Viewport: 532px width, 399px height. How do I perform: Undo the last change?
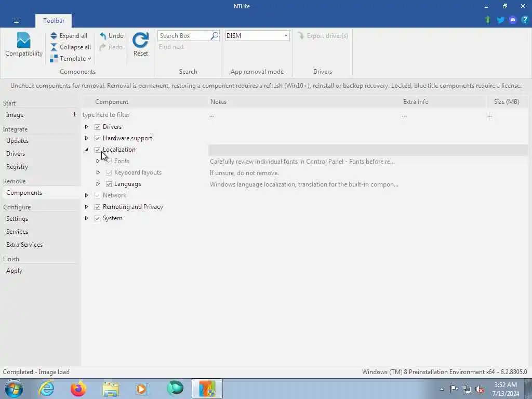pos(112,36)
